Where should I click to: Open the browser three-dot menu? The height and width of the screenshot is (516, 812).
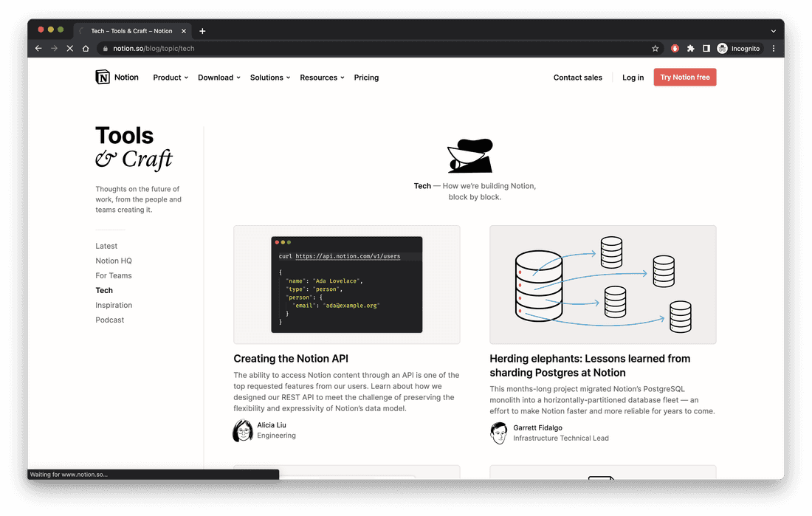[x=773, y=48]
